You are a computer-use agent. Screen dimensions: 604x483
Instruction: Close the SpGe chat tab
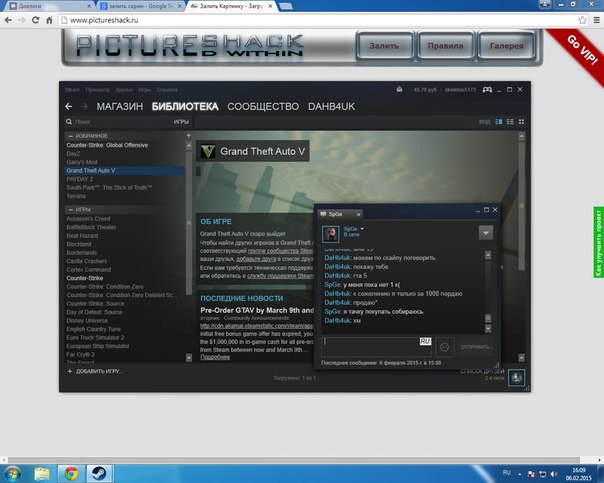click(x=358, y=215)
